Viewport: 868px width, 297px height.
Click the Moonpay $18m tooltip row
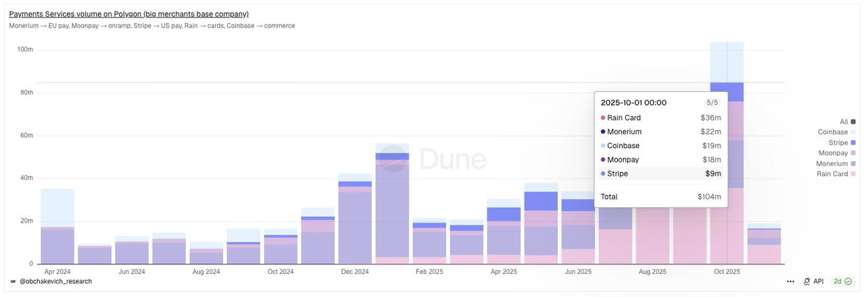[660, 159]
